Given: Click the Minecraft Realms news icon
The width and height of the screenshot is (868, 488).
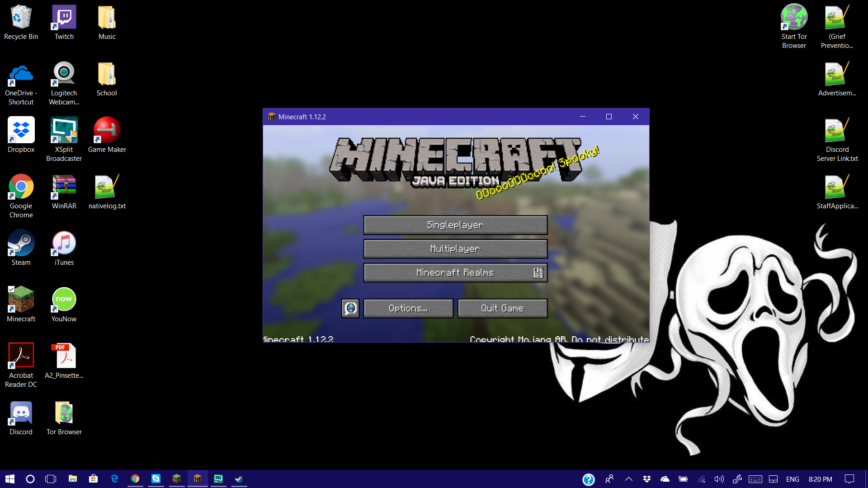Looking at the screenshot, I should click(x=538, y=272).
